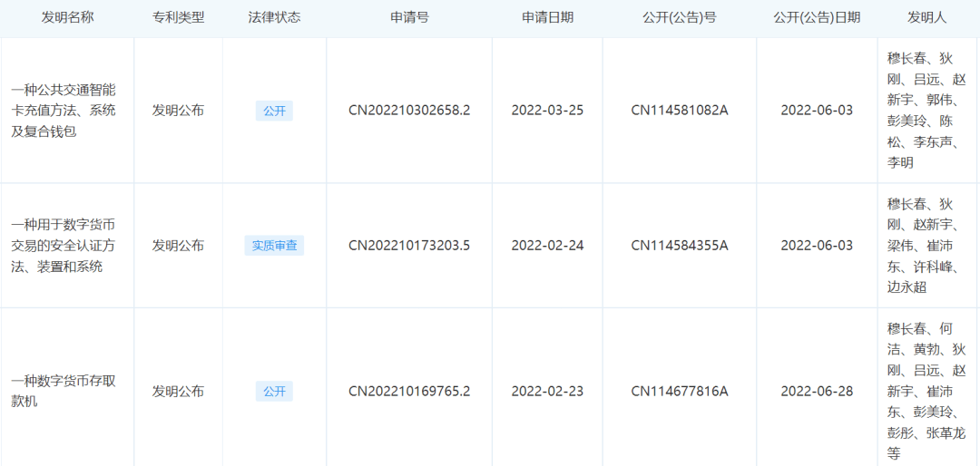Click the 法律状态 column header
The width and height of the screenshot is (980, 466).
[274, 17]
